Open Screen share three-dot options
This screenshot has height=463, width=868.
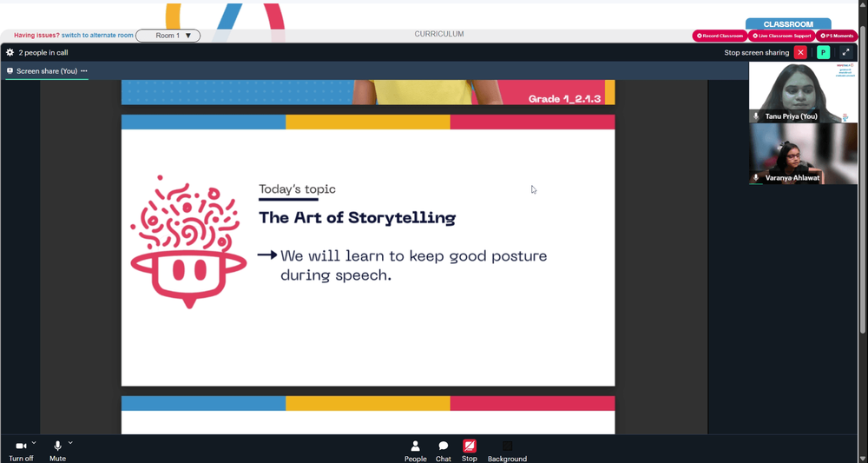pyautogui.click(x=84, y=71)
